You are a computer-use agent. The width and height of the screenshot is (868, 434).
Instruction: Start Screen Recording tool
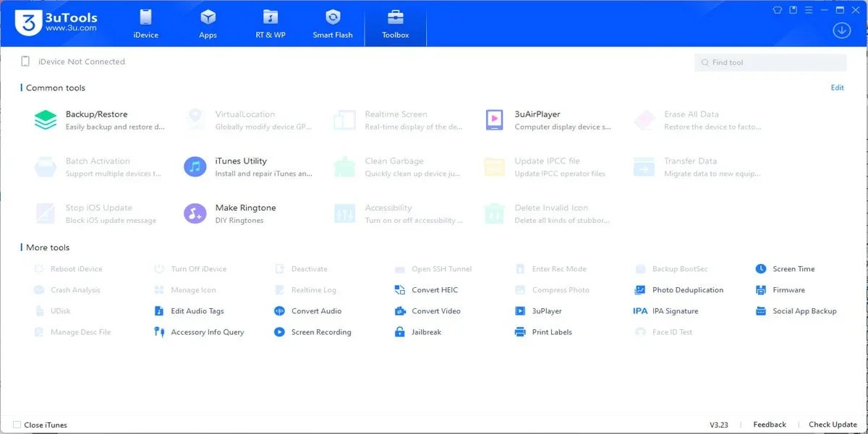(x=312, y=332)
